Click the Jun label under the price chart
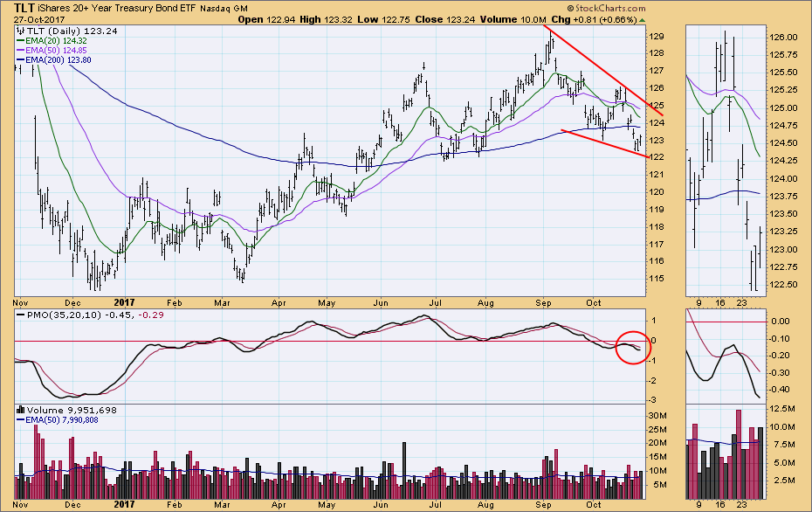The width and height of the screenshot is (812, 512). (382, 303)
